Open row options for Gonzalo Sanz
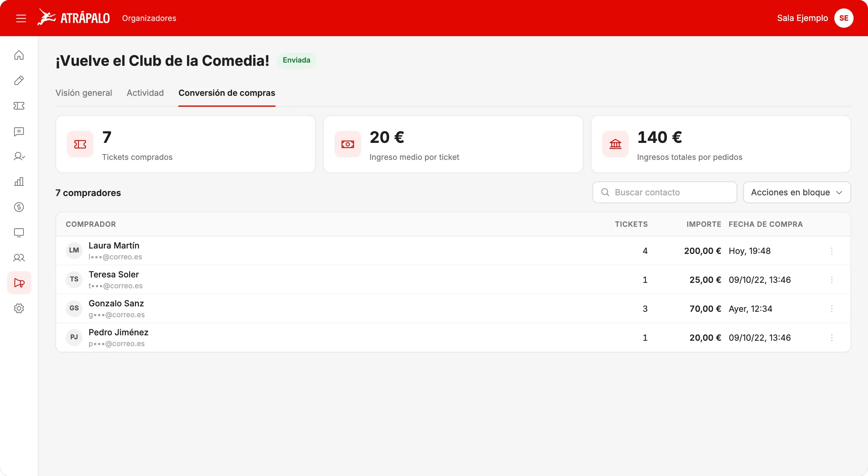The width and height of the screenshot is (868, 476). click(832, 309)
